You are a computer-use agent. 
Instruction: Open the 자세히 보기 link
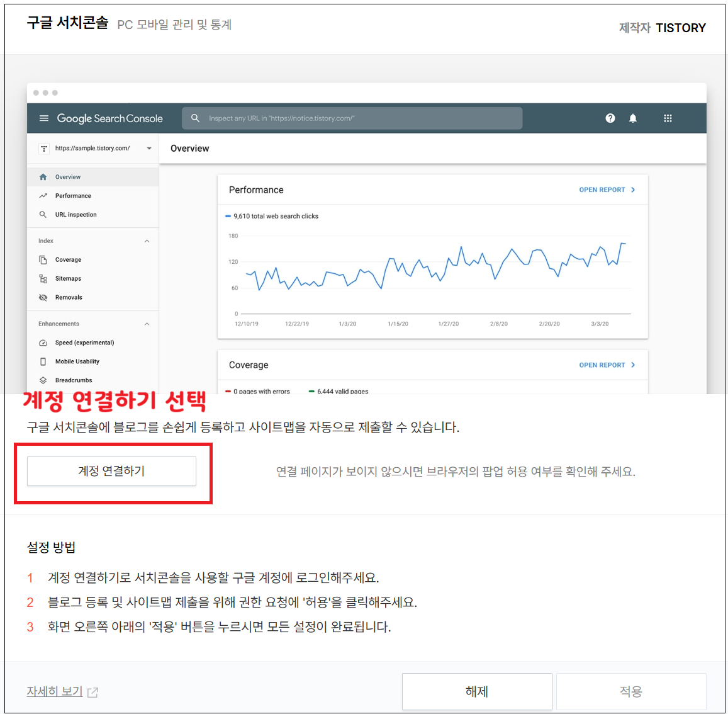pyautogui.click(x=54, y=691)
